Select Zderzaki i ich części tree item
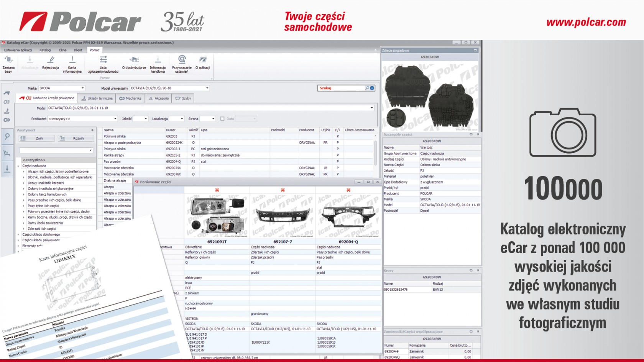Screen dimensions: 644x362 tap(41, 229)
